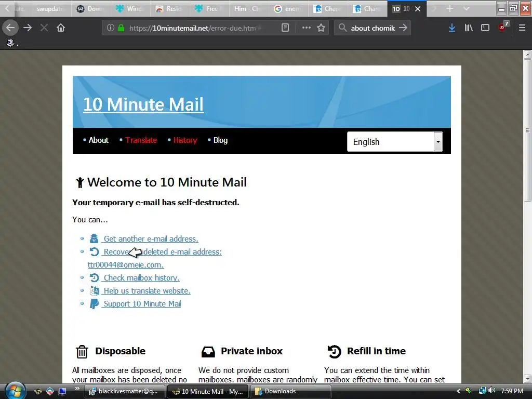Go back with the browser back arrow
The width and height of the screenshot is (532, 399).
tap(10, 28)
